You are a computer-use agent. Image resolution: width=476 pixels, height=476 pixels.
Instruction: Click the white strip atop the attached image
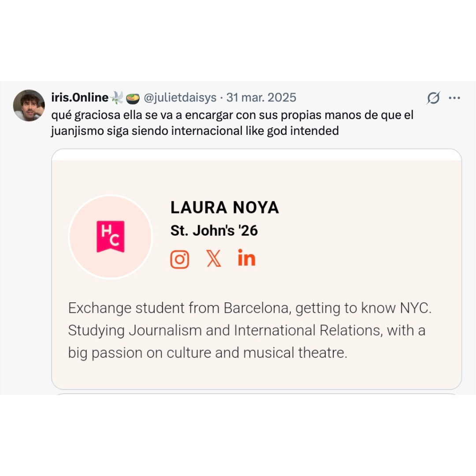click(257, 155)
